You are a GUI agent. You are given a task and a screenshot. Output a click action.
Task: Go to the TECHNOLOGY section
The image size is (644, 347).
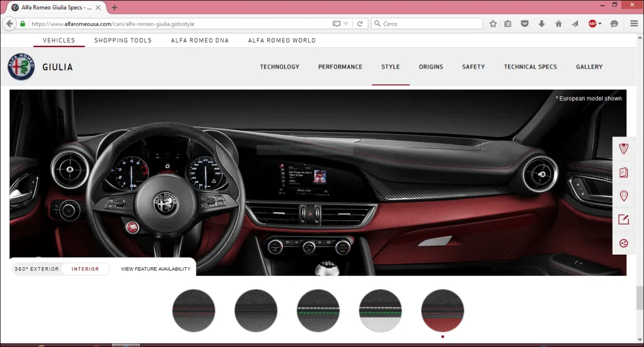coord(280,67)
